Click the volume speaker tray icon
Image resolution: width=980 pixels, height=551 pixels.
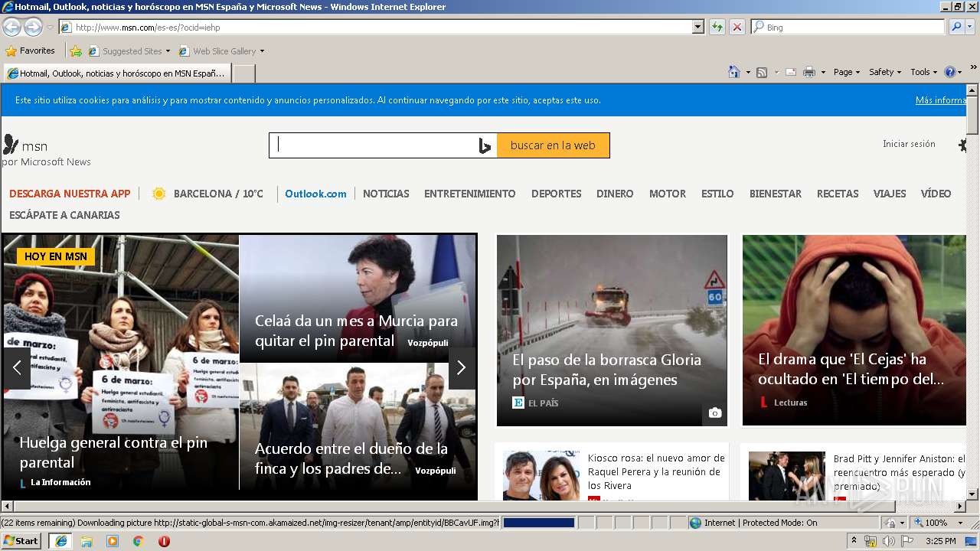click(x=888, y=541)
